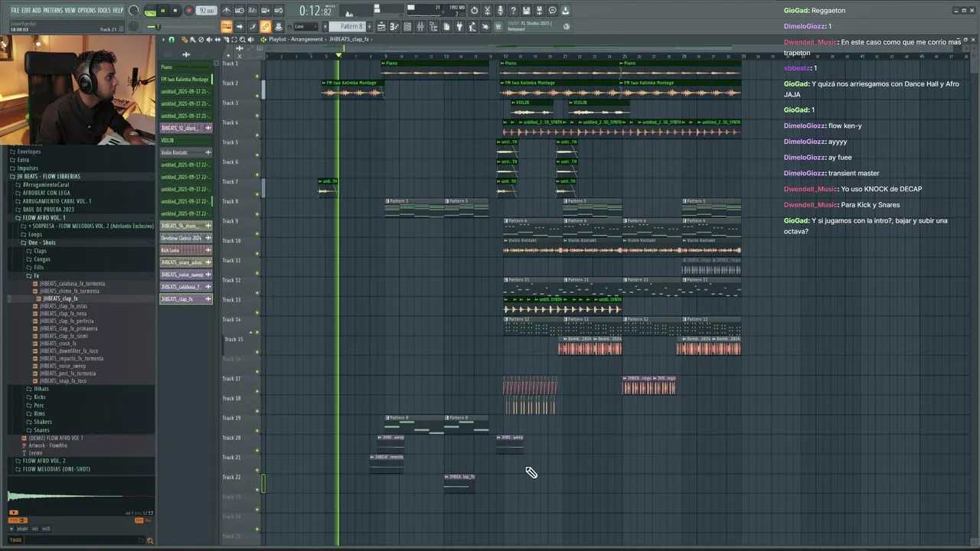Click the link/chain icon in toolbar
This screenshot has height=551, width=980.
pyautogui.click(x=265, y=27)
